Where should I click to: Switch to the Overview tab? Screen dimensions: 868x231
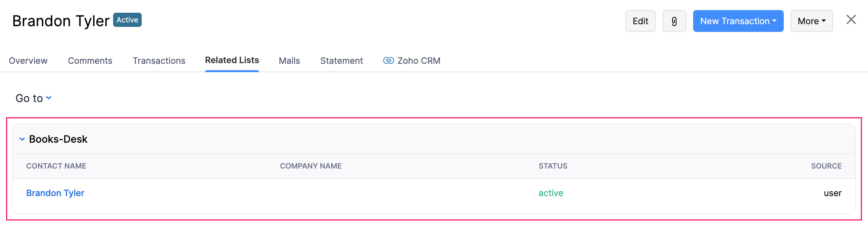(x=28, y=61)
